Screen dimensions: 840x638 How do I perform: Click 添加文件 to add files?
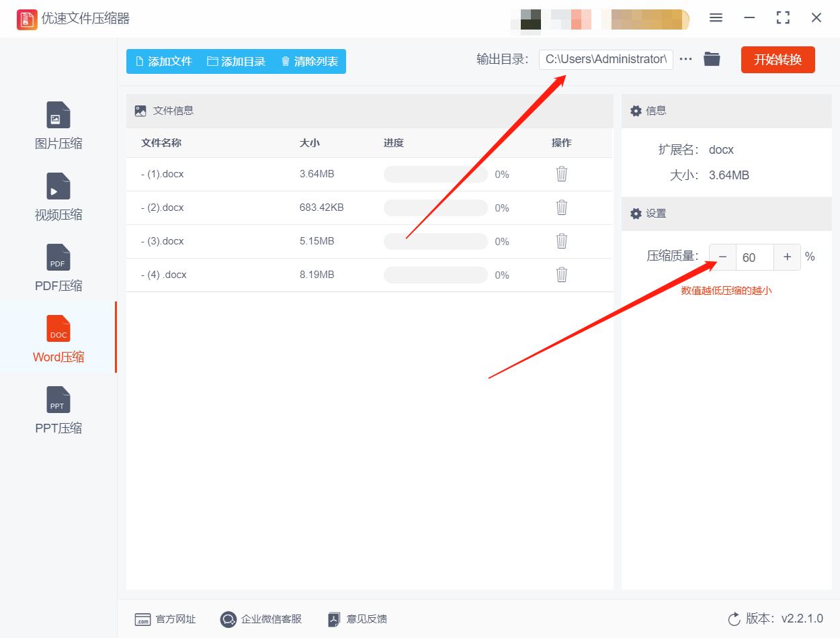163,61
